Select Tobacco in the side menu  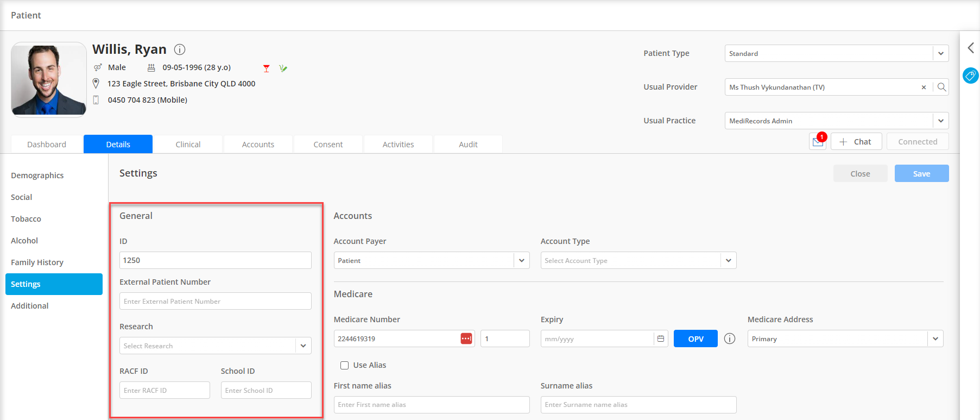click(x=54, y=219)
